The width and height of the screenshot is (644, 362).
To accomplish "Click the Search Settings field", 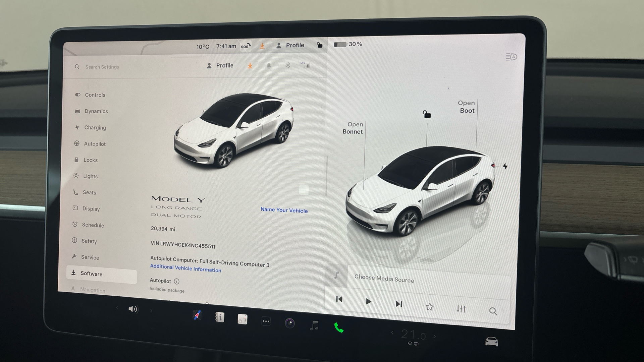I will pos(102,67).
